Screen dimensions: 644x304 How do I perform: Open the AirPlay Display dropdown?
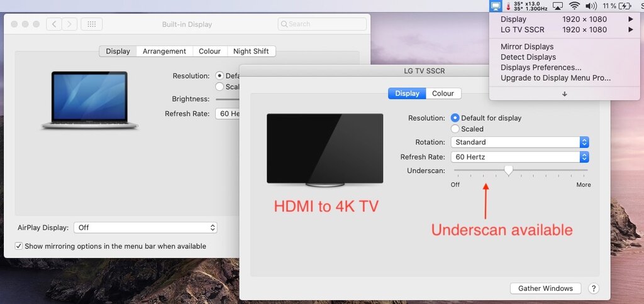pos(145,228)
